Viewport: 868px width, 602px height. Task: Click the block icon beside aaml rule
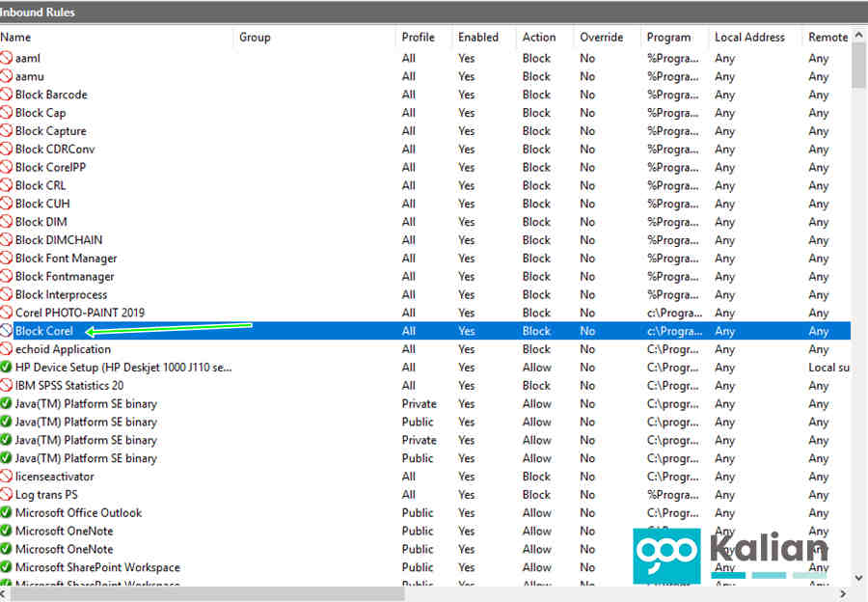point(6,58)
